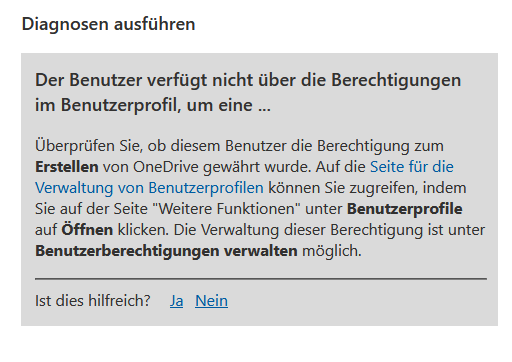
Task: Click the "Ja" feedback link
Action: (176, 301)
